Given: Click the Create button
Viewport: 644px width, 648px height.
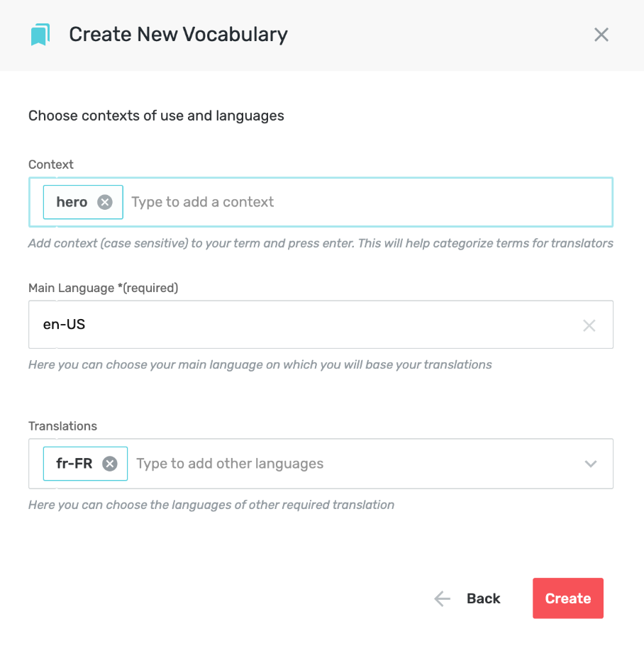Looking at the screenshot, I should tap(568, 598).
